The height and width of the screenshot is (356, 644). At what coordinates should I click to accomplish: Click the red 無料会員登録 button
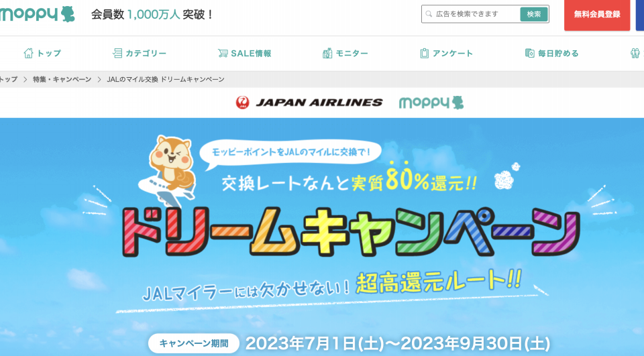[597, 15]
